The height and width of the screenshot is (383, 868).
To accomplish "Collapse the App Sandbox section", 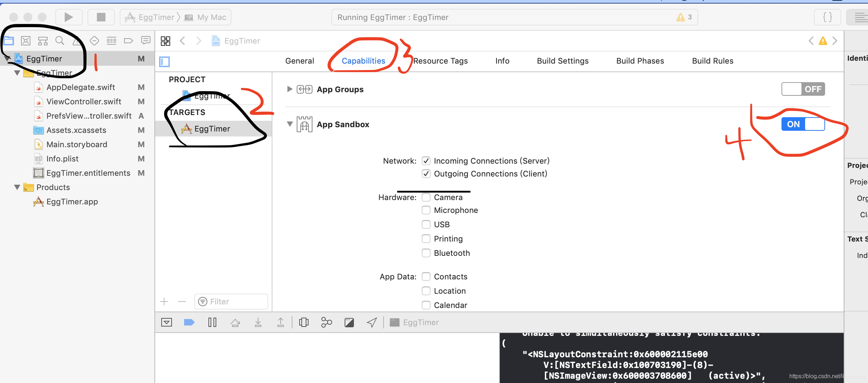I will pyautogui.click(x=290, y=124).
